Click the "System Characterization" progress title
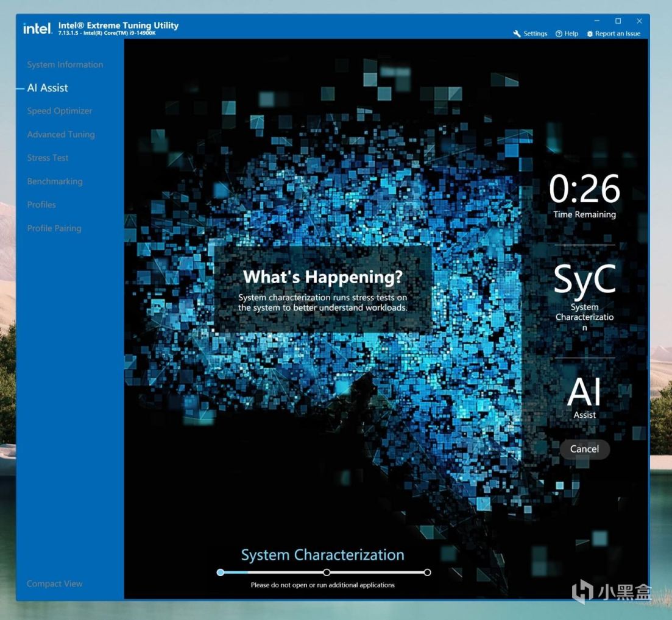 coord(323,555)
